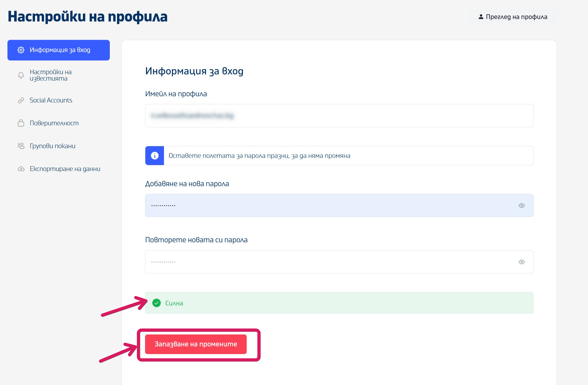Click the chain link icon for Social Accounts
The height and width of the screenshot is (385, 588).
[x=21, y=100]
